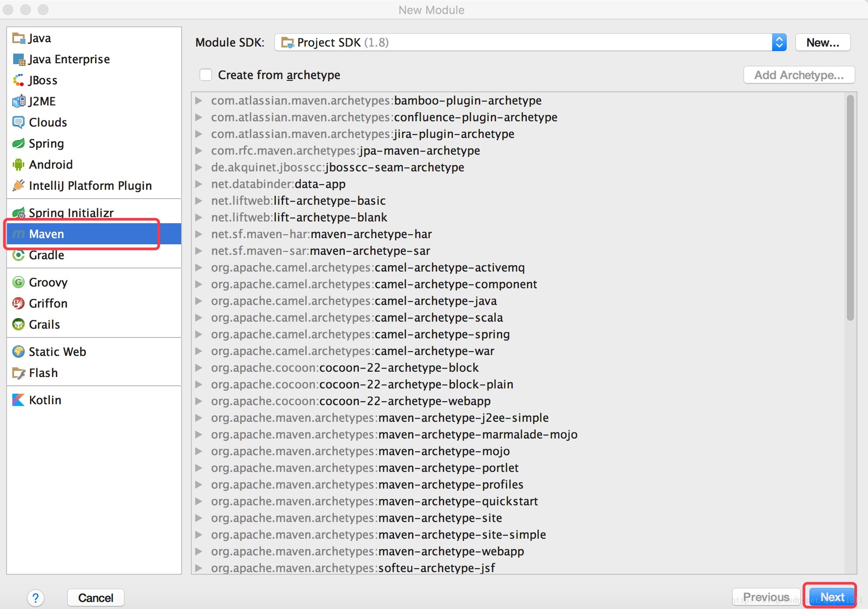The height and width of the screenshot is (609, 868).
Task: Select maven-archetype-j2ee-simple row
Action: (519, 418)
